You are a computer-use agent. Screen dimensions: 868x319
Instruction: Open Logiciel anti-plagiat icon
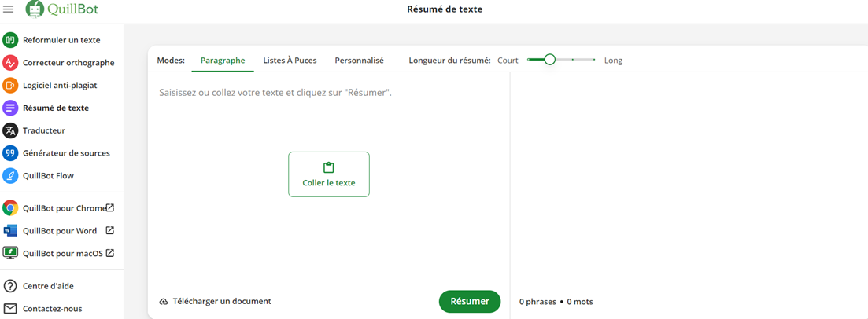pos(10,85)
